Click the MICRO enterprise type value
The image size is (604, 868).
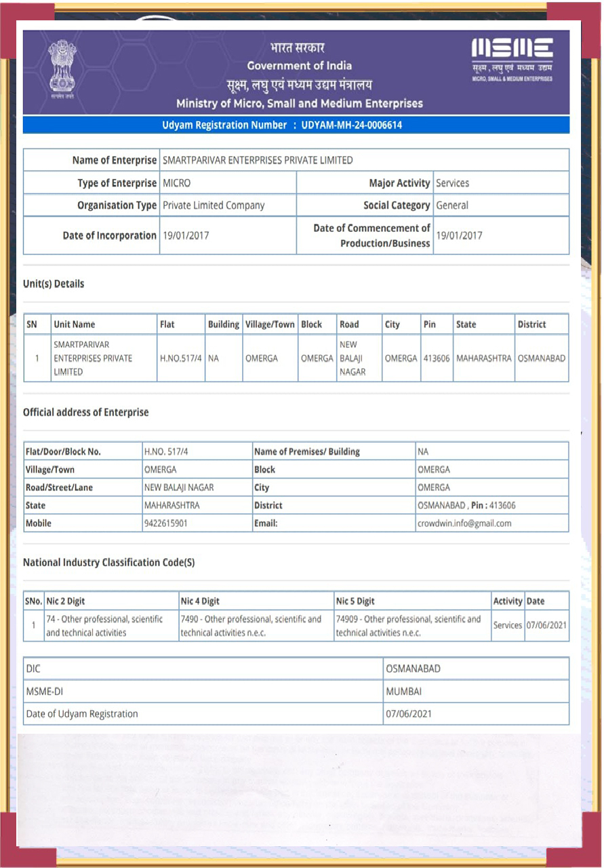[x=177, y=183]
